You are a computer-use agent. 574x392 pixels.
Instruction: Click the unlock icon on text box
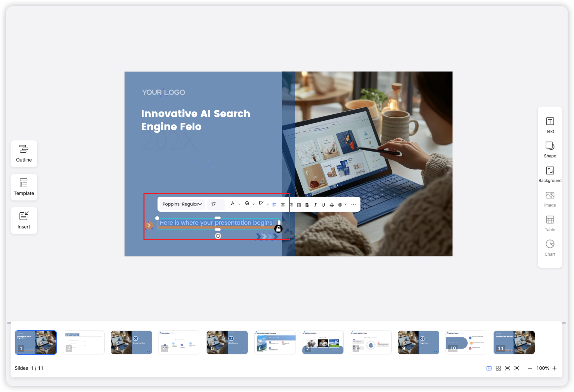click(278, 229)
